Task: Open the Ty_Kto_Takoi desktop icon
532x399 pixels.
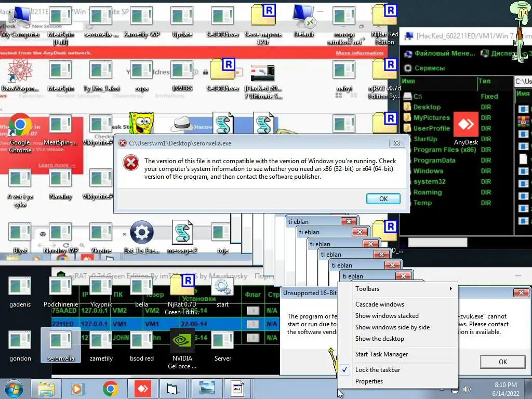Action: pos(101,75)
